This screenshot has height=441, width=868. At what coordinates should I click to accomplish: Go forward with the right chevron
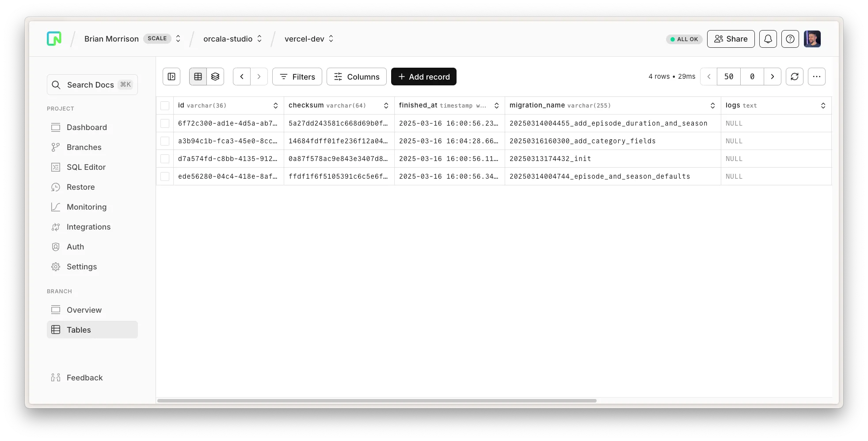click(259, 77)
